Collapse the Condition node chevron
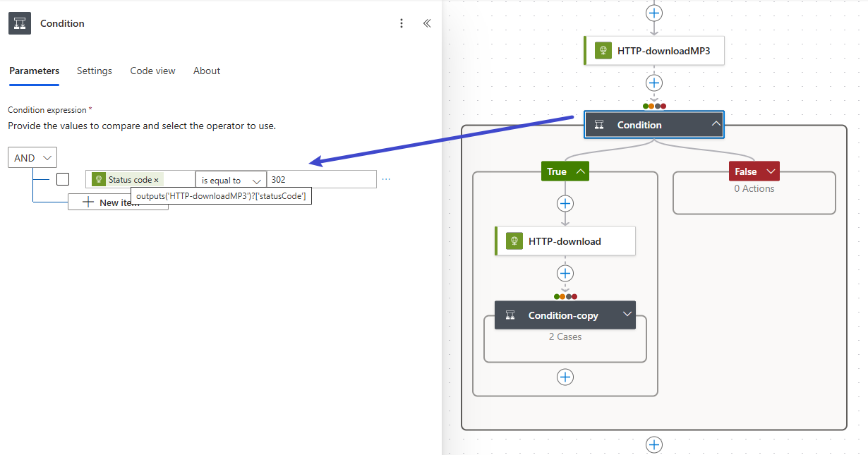The width and height of the screenshot is (868, 455). point(716,125)
